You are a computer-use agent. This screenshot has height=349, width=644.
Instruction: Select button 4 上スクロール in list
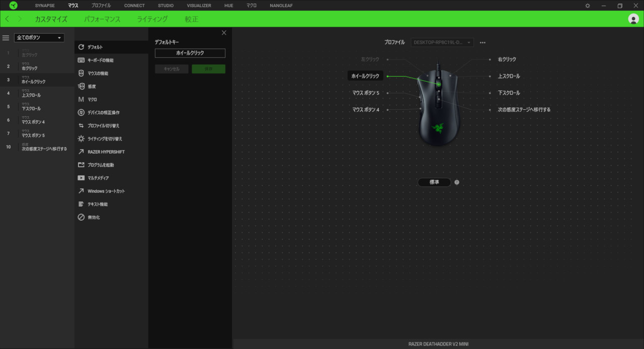pyautogui.click(x=37, y=93)
